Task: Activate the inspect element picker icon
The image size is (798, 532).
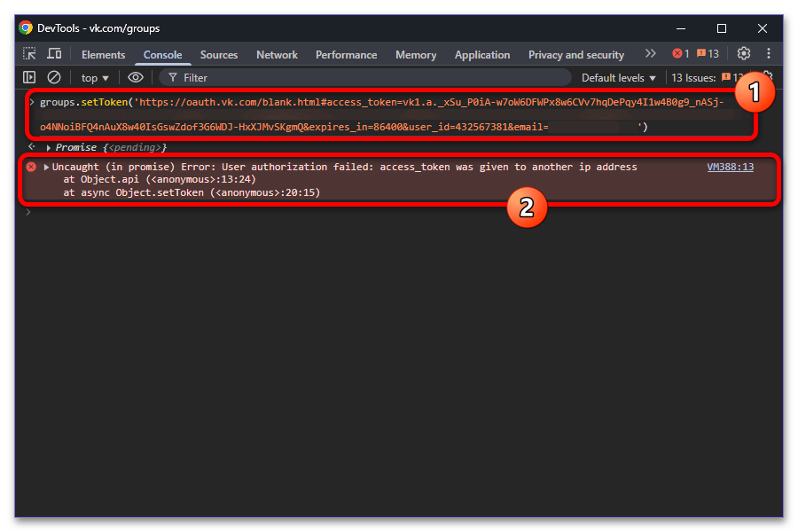Action: 29,53
